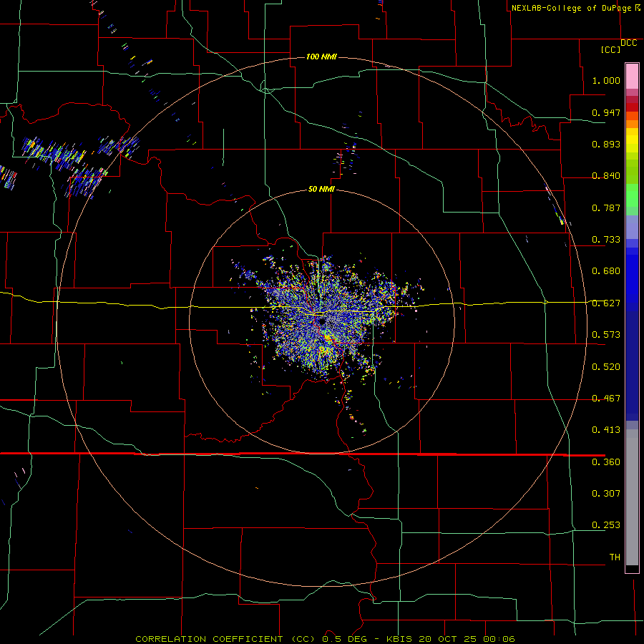
Task: Click the 0.573 scale value
Action: pyautogui.click(x=606, y=335)
